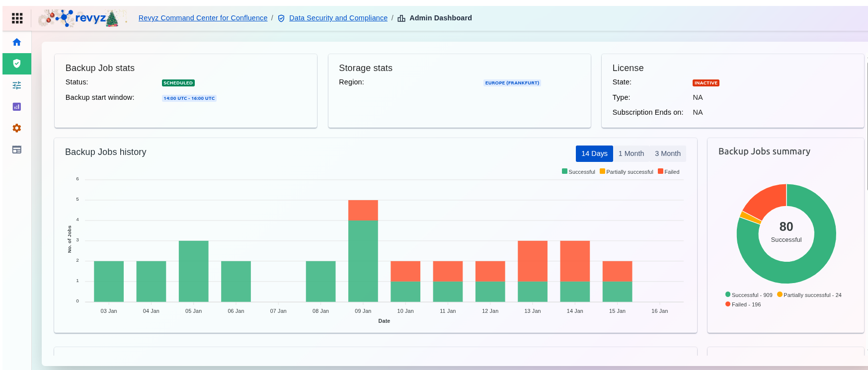Open the sliders configuration sidebar icon
The width and height of the screenshot is (868, 370).
17,85
